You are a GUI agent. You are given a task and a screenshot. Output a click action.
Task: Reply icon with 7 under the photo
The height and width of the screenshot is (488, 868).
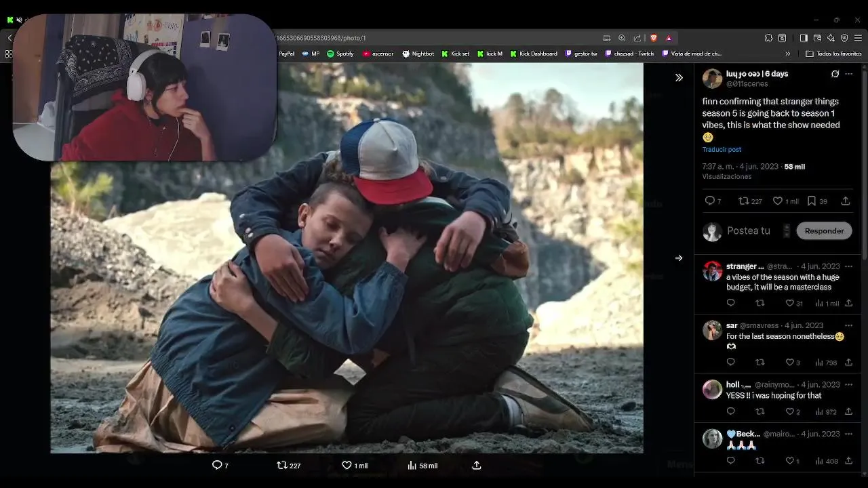click(220, 466)
